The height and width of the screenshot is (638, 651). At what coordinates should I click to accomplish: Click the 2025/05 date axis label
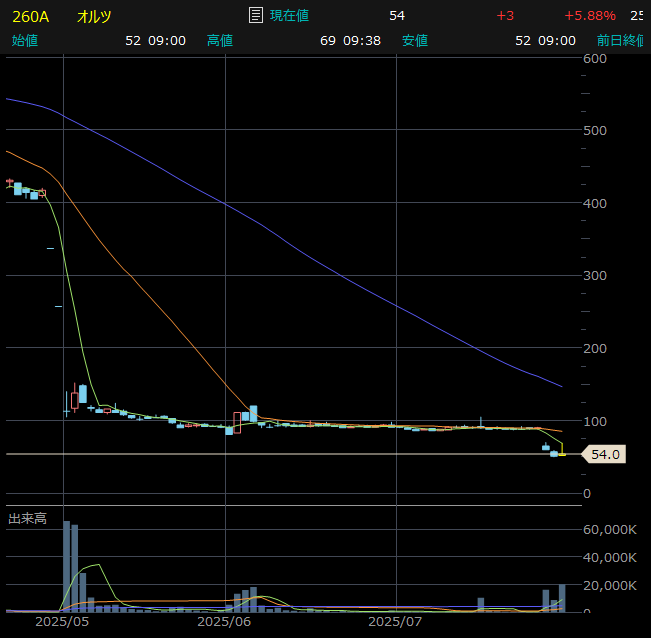pos(62,621)
